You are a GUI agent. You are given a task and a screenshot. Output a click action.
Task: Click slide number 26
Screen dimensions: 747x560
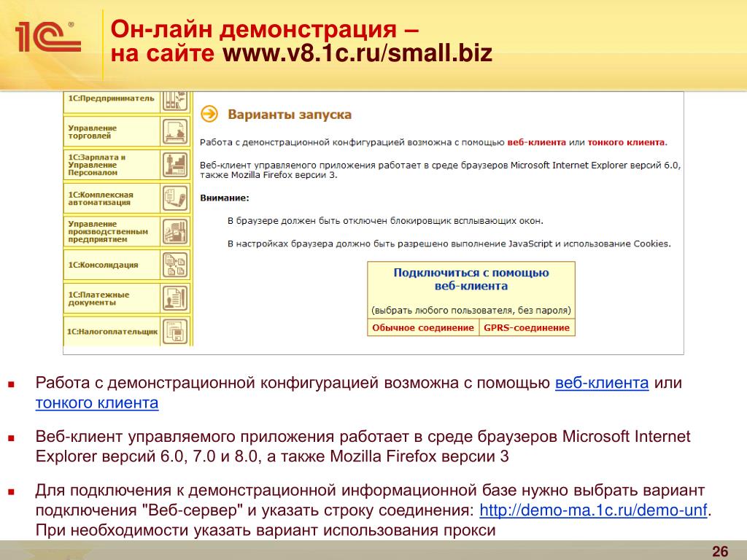coord(720,551)
